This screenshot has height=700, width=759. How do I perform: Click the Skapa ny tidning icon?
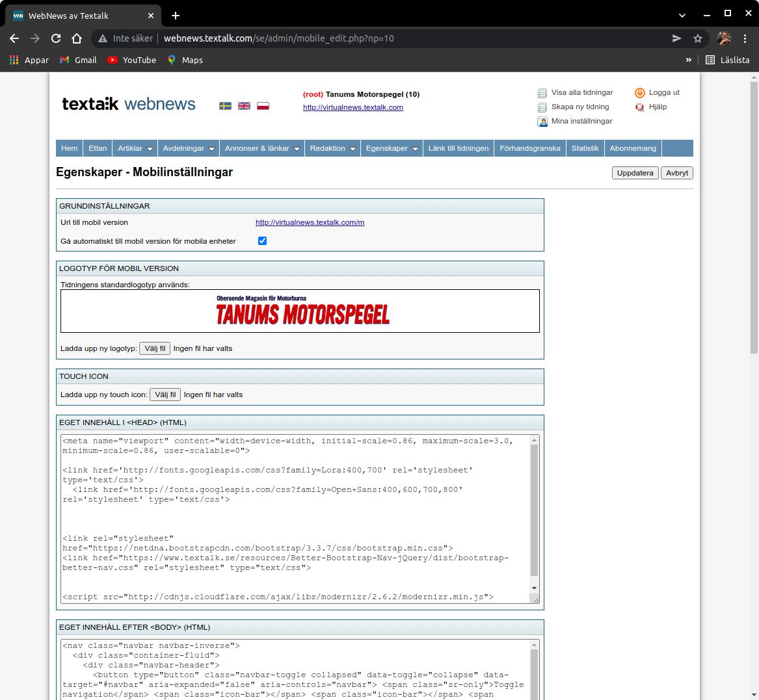click(x=542, y=107)
